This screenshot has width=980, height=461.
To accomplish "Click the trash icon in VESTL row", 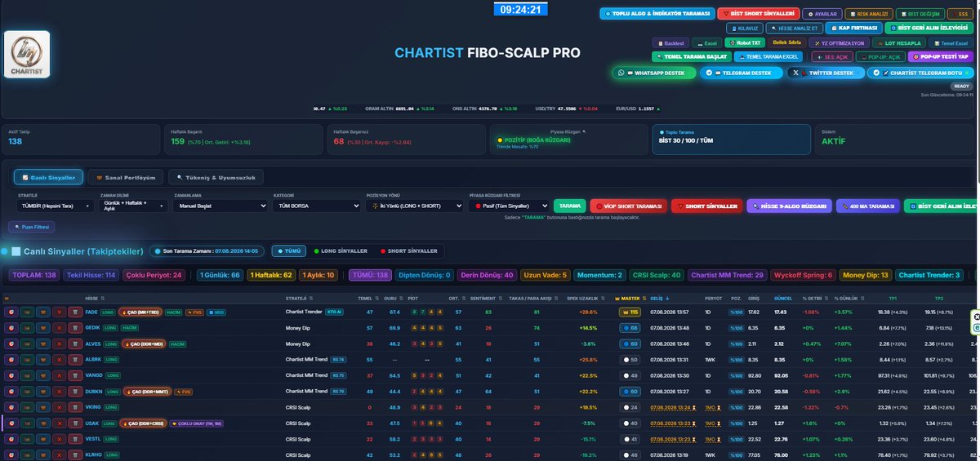I will [74, 439].
